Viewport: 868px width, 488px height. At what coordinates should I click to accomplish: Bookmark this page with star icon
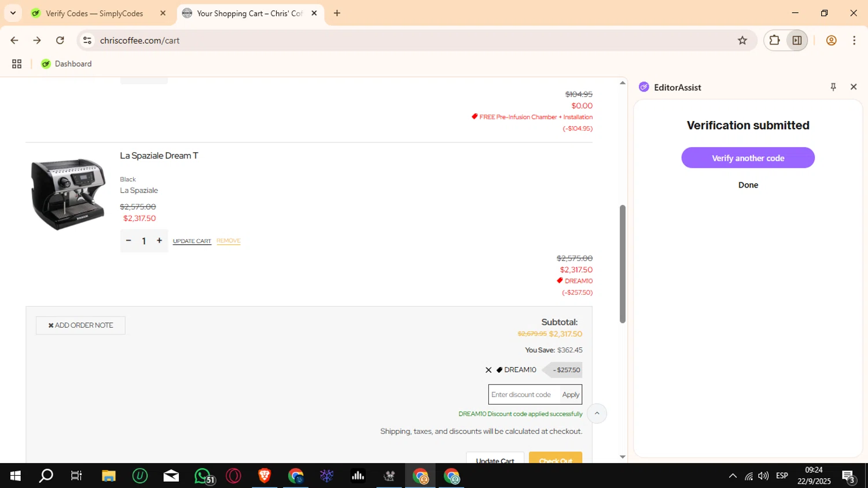pos(742,41)
